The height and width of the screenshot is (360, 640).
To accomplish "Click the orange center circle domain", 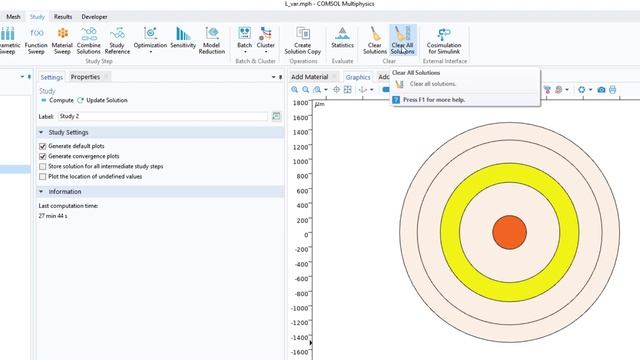I will (x=509, y=232).
